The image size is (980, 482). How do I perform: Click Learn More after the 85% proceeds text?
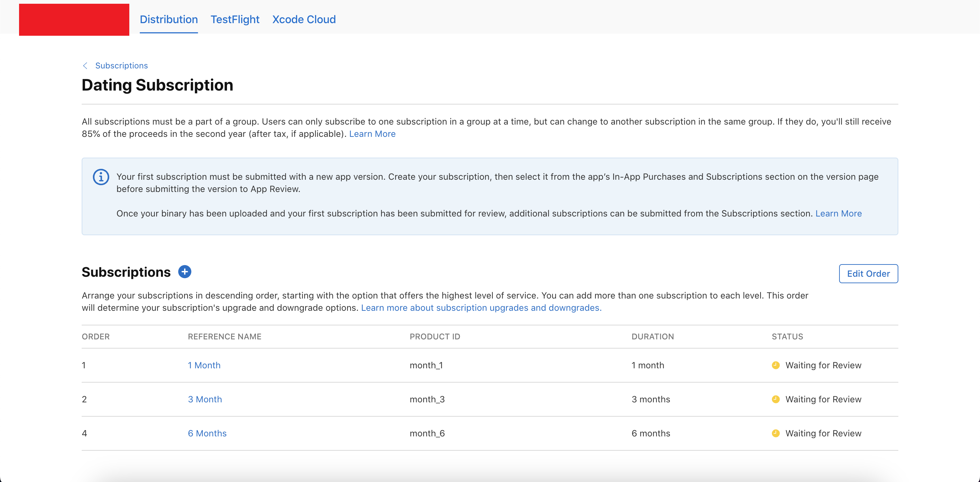click(x=372, y=134)
